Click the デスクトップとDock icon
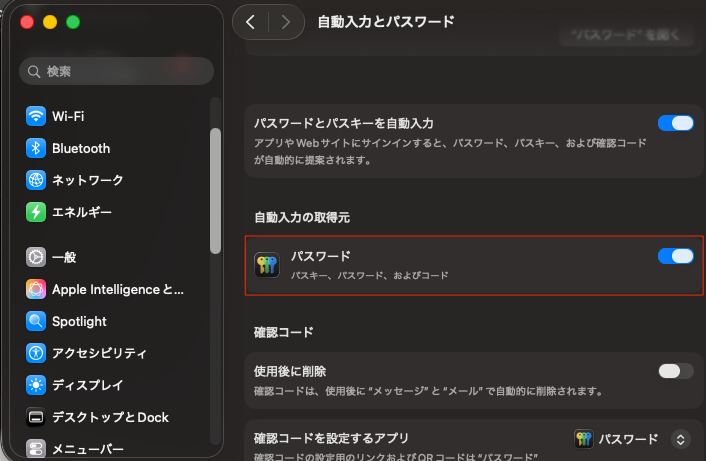This screenshot has width=706, height=461. pyautogui.click(x=36, y=417)
